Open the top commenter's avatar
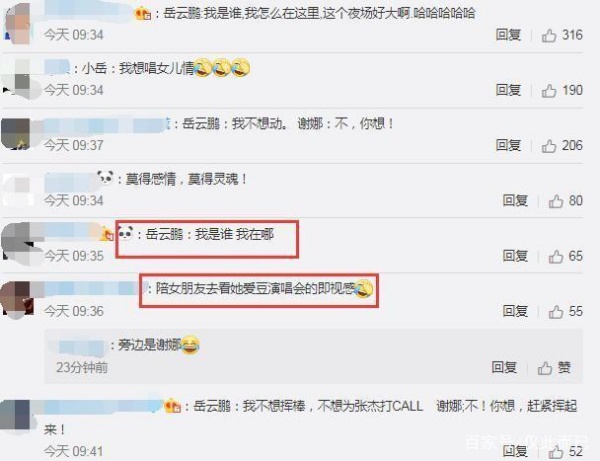This screenshot has width=600, height=461. click(x=18, y=23)
